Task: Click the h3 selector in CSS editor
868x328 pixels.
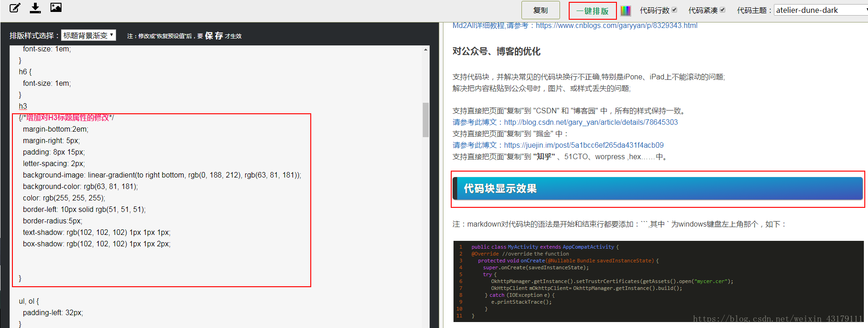Action: point(23,106)
